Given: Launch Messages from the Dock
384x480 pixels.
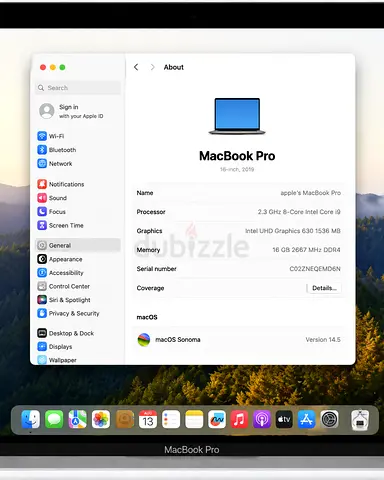Looking at the screenshot, I should tap(54, 419).
